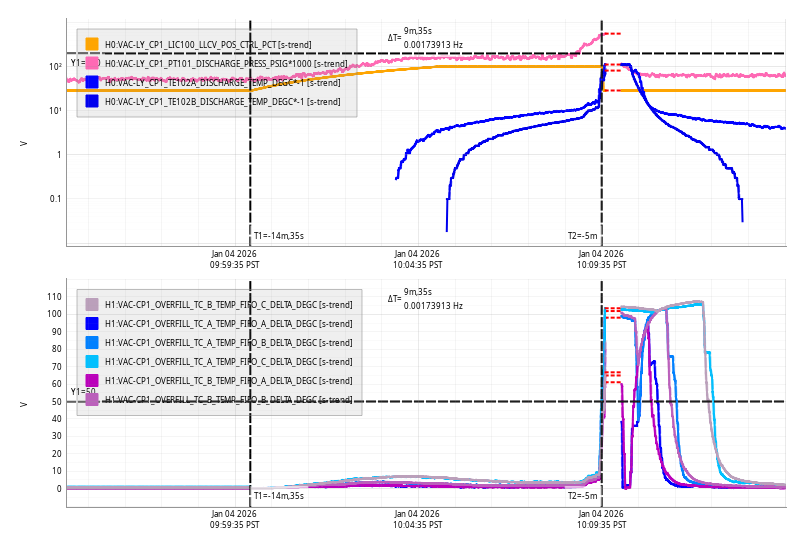The image size is (804, 551).
Task: Click T2=-5m cursor label in top plot
Action: (x=582, y=236)
